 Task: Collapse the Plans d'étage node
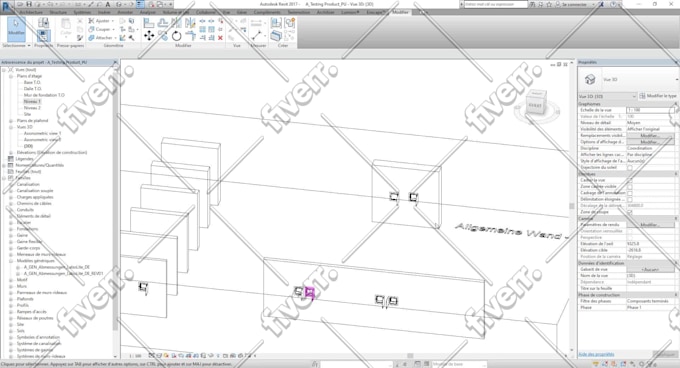11,76
